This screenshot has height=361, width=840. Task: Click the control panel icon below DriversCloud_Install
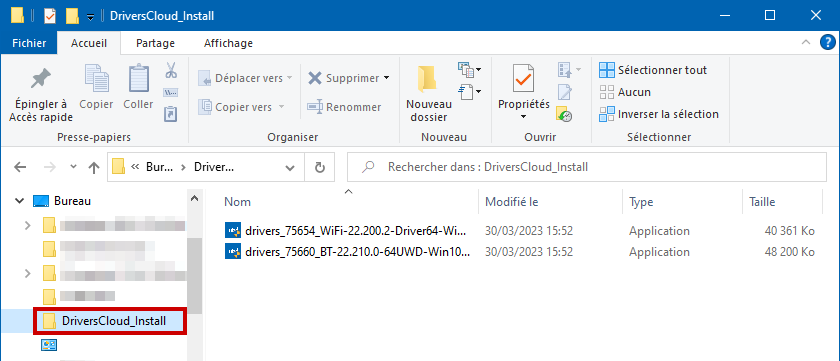click(49, 345)
